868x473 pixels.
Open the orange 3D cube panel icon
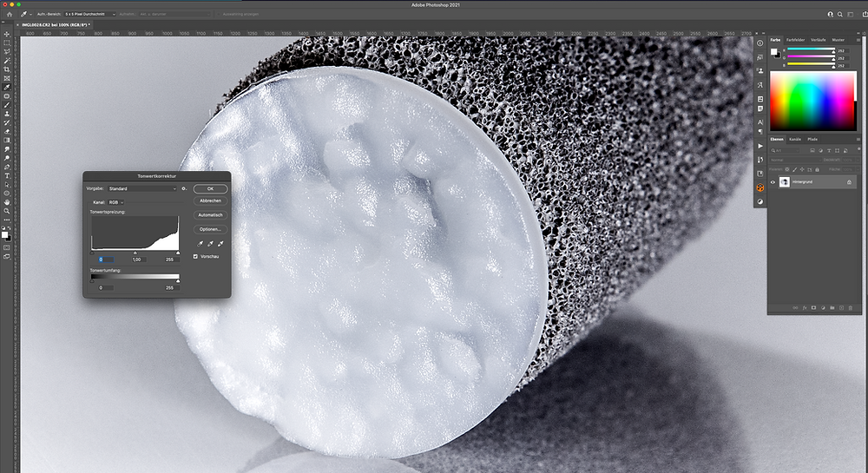coord(760,187)
